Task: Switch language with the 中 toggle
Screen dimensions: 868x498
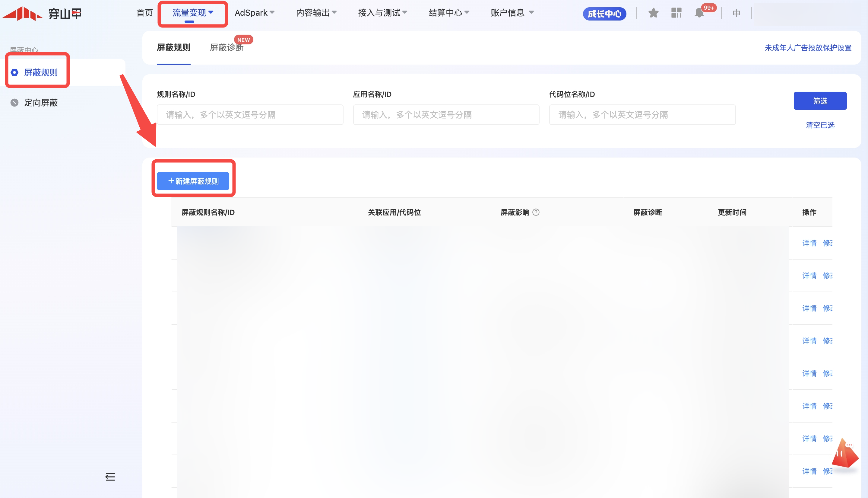Action: [x=736, y=13]
